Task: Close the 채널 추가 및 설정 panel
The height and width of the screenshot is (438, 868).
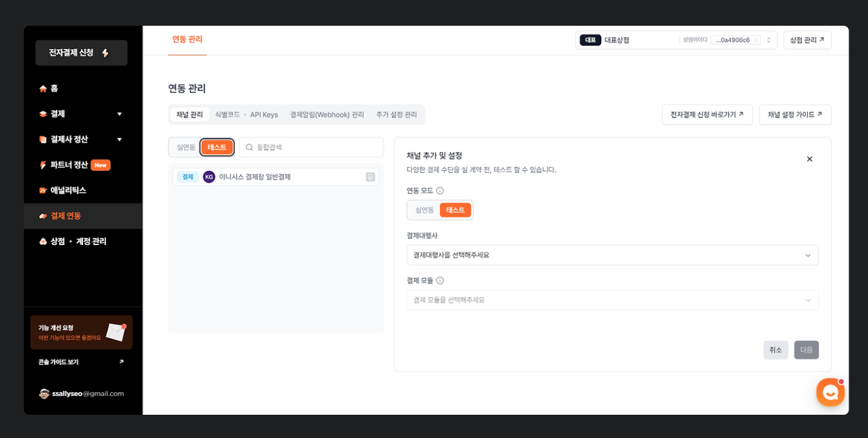Action: (810, 159)
